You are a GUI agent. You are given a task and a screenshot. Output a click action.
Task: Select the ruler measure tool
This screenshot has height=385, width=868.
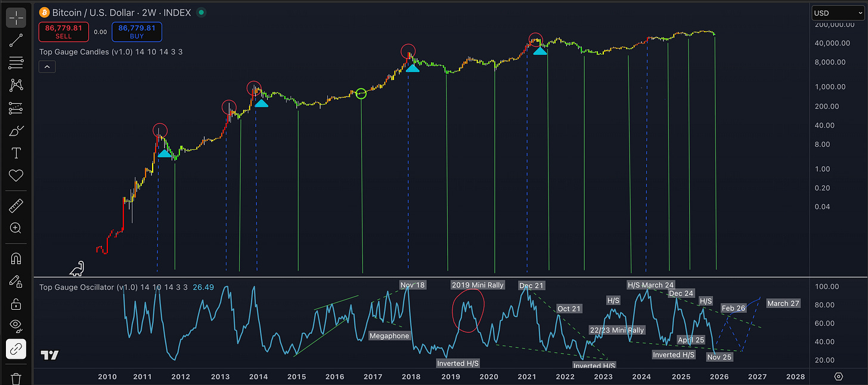click(16, 207)
